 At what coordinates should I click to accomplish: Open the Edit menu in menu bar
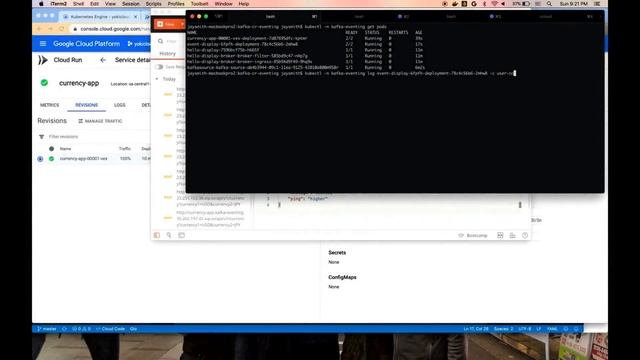(x=94, y=4)
